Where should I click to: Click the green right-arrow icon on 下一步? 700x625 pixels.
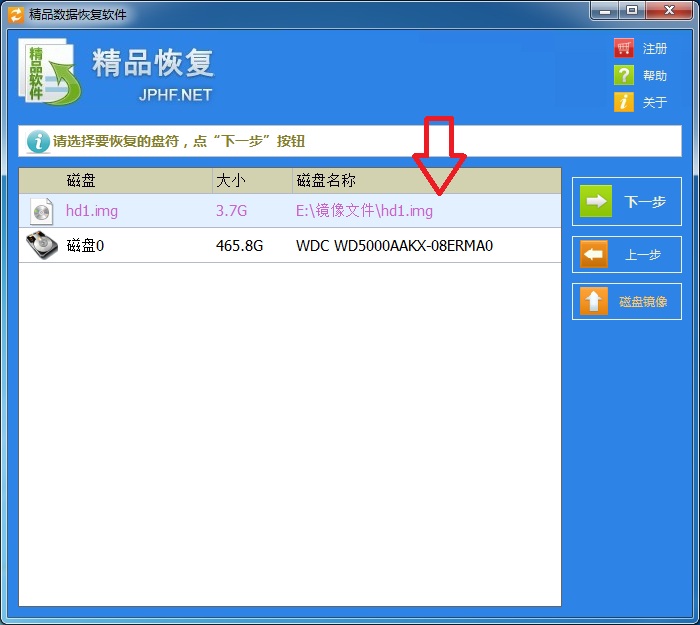(596, 201)
